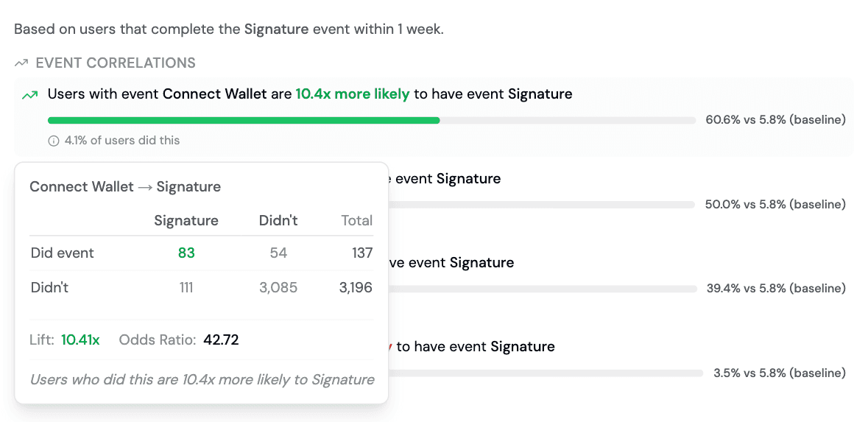Click the '3.5% vs 5.8% (baseline)' label

click(x=779, y=373)
